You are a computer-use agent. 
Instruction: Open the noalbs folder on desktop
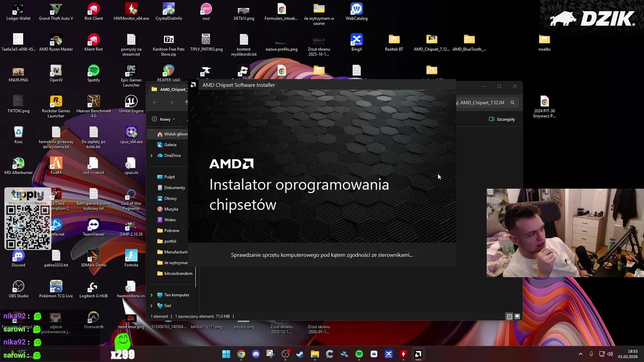[x=544, y=43]
